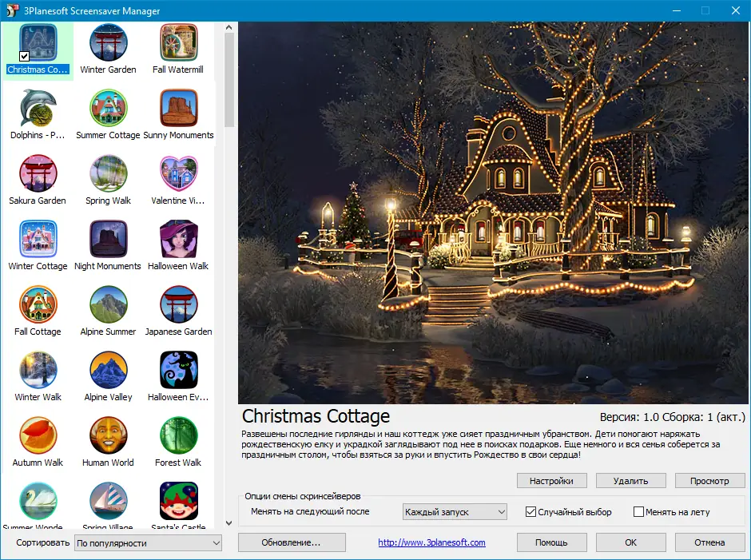751x560 pixels.
Task: Select the sailboat Spring Village icon
Action: (108, 501)
